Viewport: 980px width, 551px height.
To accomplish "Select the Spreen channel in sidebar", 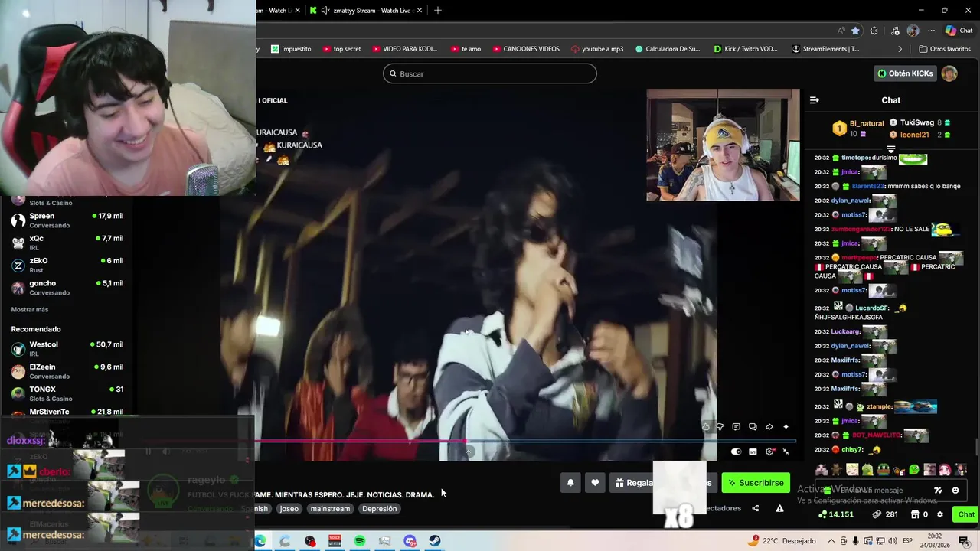I will click(x=67, y=220).
